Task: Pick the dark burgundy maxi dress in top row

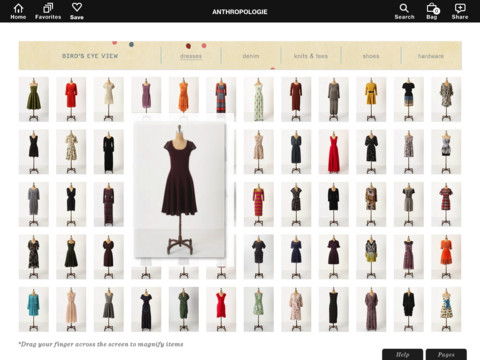Action: (296, 99)
